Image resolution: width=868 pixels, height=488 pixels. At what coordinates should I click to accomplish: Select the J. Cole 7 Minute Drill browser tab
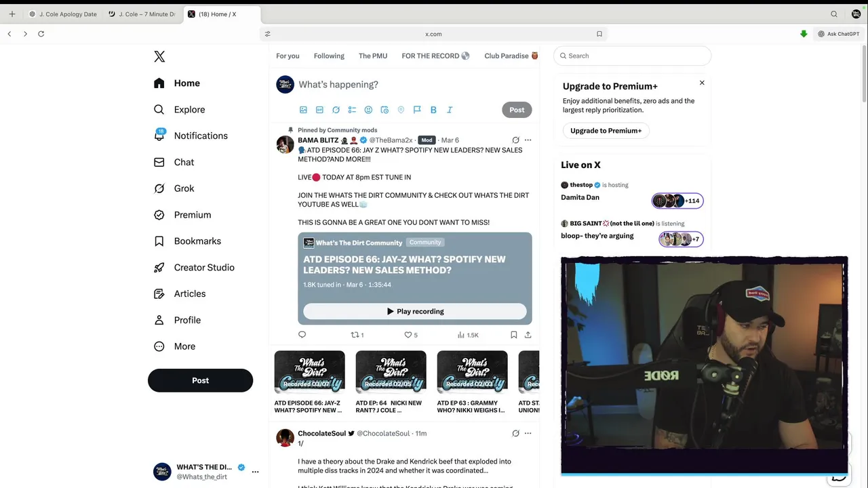click(142, 14)
